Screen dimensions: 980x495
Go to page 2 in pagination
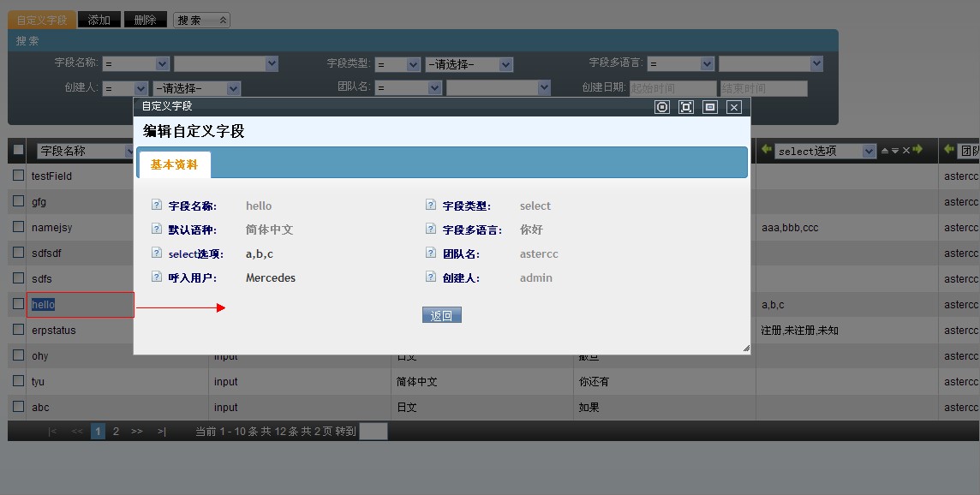click(x=116, y=432)
